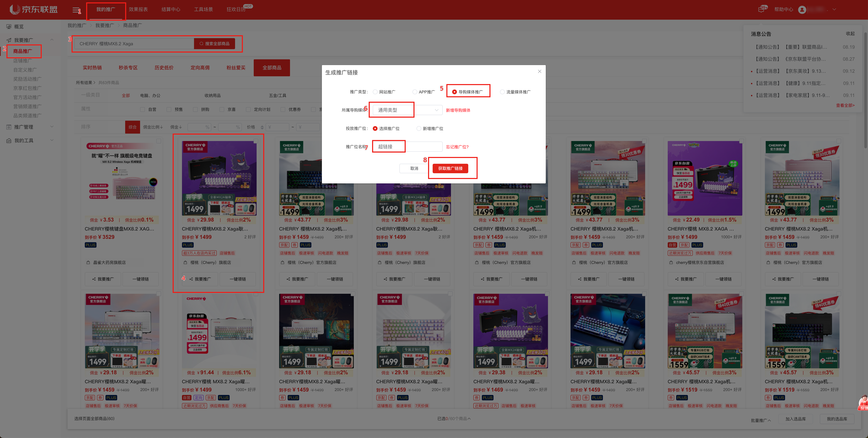Screen dimensions: 868x438
Task: Expand the 推广管理 sidebar section
Action: [x=52, y=127]
